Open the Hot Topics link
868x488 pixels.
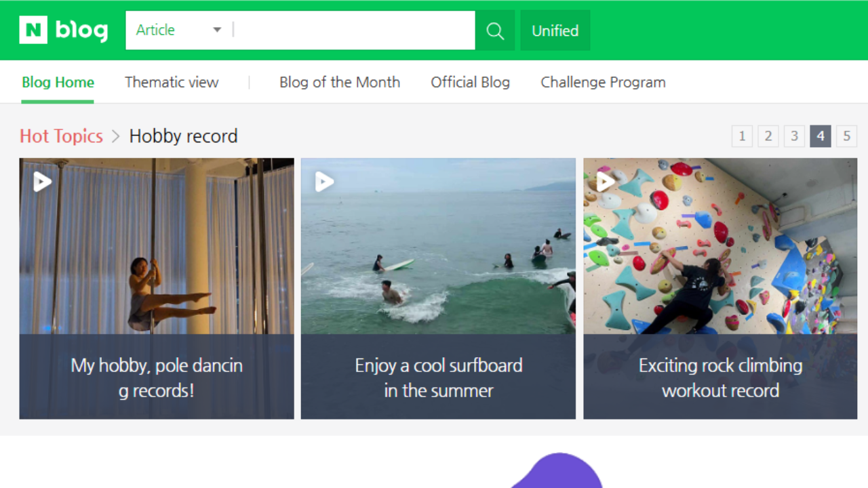(x=61, y=136)
